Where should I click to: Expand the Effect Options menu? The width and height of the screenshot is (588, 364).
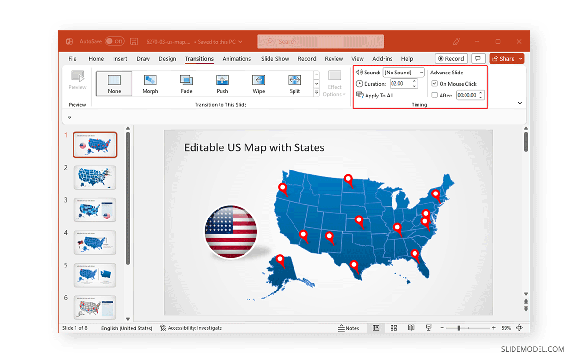(335, 83)
